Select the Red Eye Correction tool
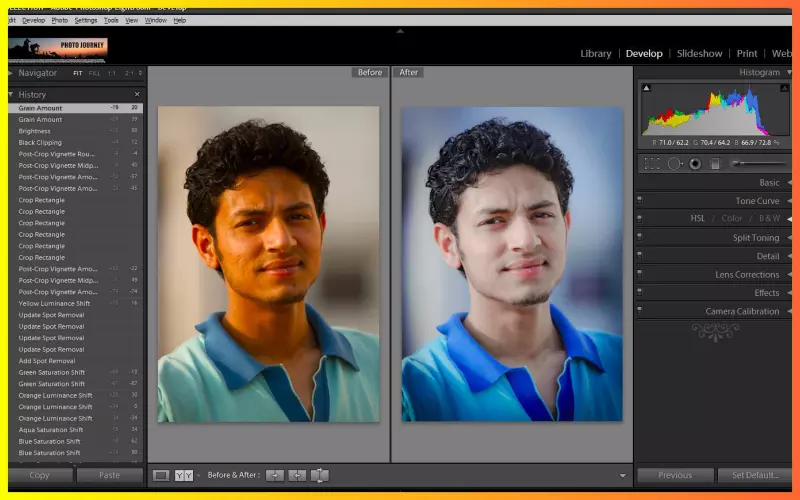Image resolution: width=800 pixels, height=500 pixels. click(695, 164)
